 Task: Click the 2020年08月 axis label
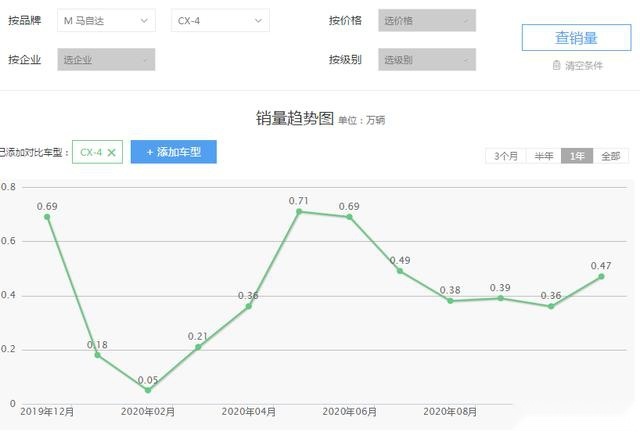(x=450, y=412)
